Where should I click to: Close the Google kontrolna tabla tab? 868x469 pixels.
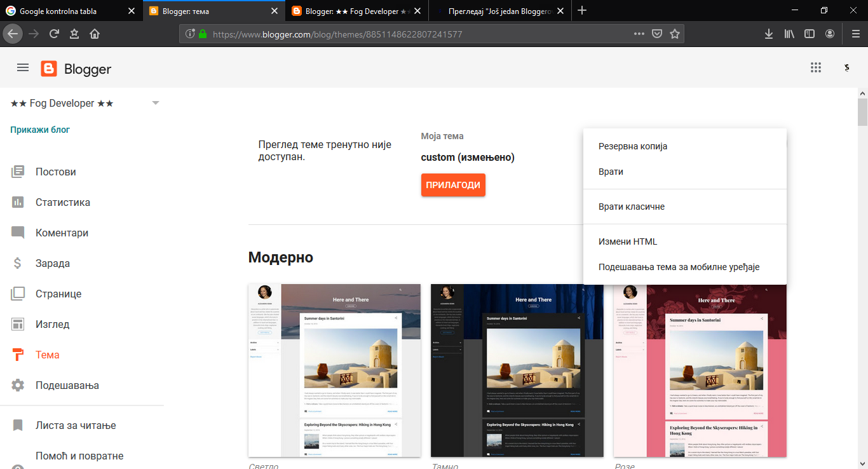pos(132,11)
